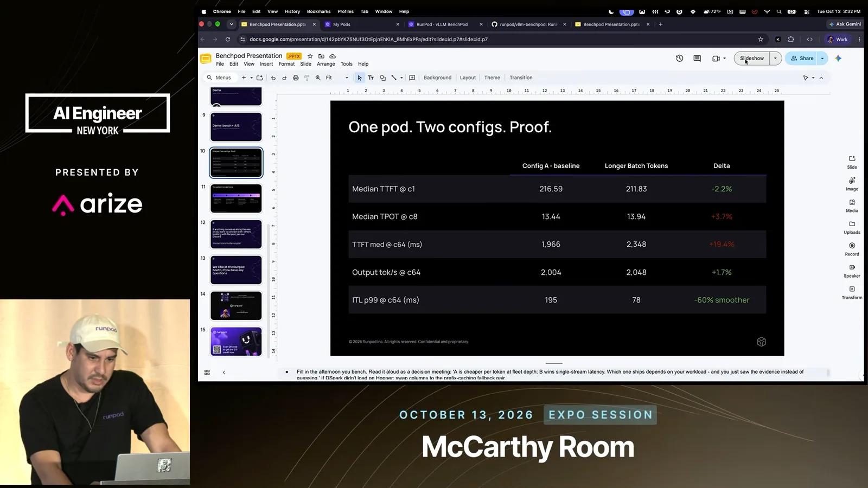Click the Work profile button in Chrome
868x488 pixels.
point(837,39)
